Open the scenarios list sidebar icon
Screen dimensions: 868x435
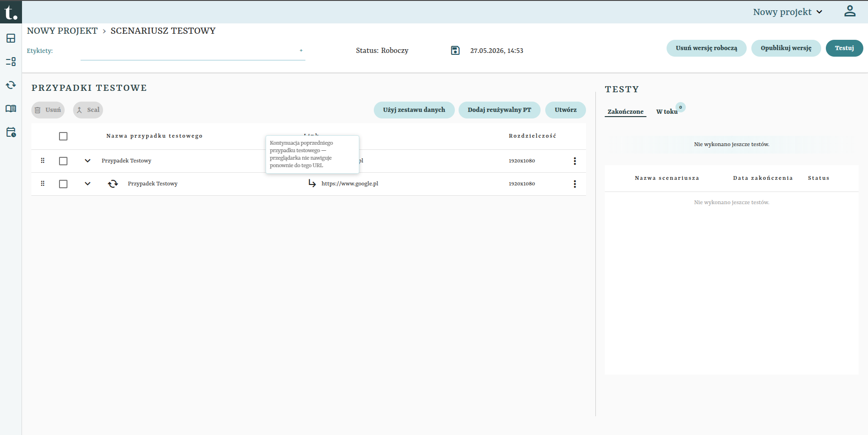pos(11,62)
